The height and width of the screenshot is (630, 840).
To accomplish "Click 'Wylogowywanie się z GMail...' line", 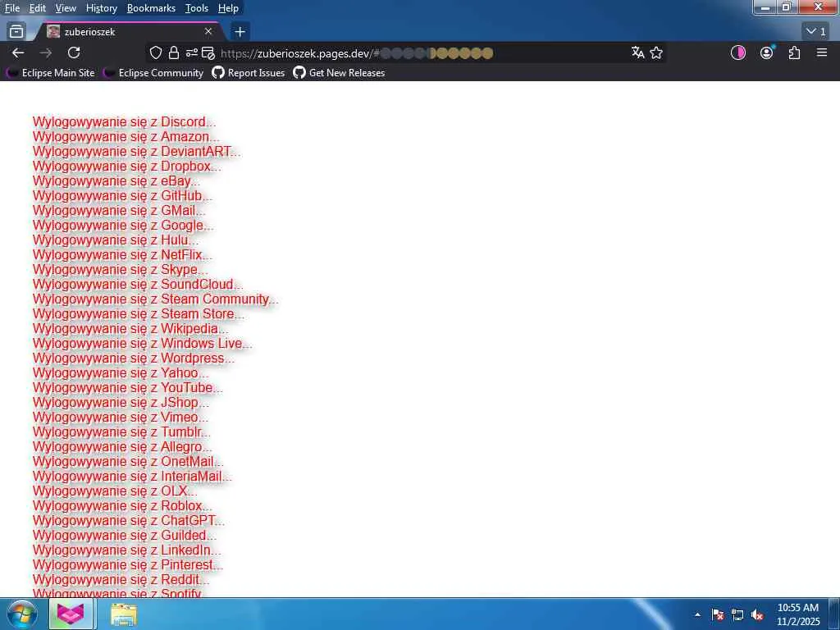I will [x=119, y=210].
